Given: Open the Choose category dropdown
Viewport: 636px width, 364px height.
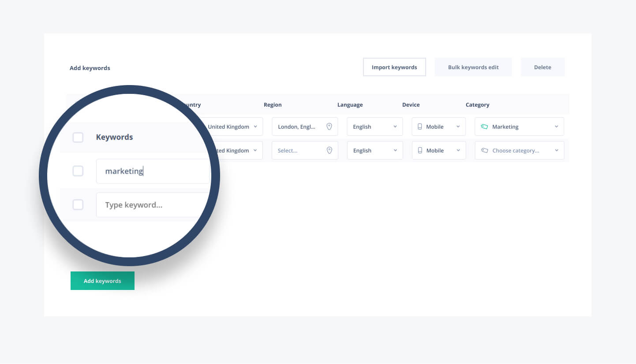Looking at the screenshot, I should click(x=519, y=150).
